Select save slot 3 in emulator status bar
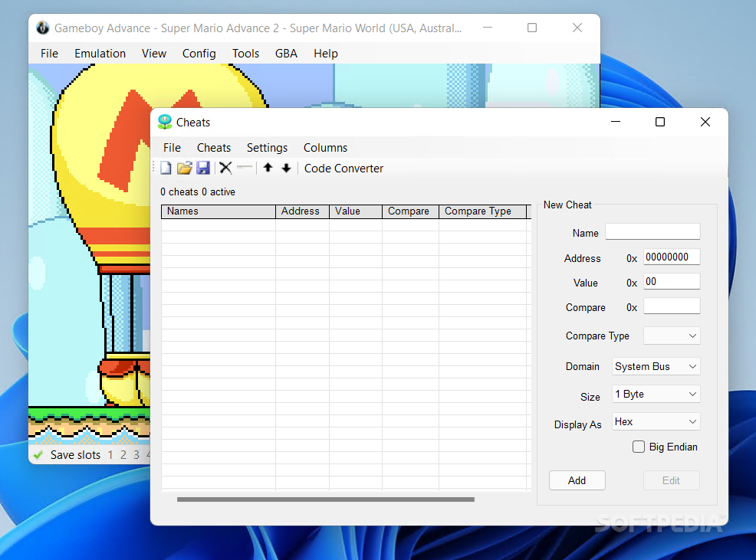 (136, 455)
